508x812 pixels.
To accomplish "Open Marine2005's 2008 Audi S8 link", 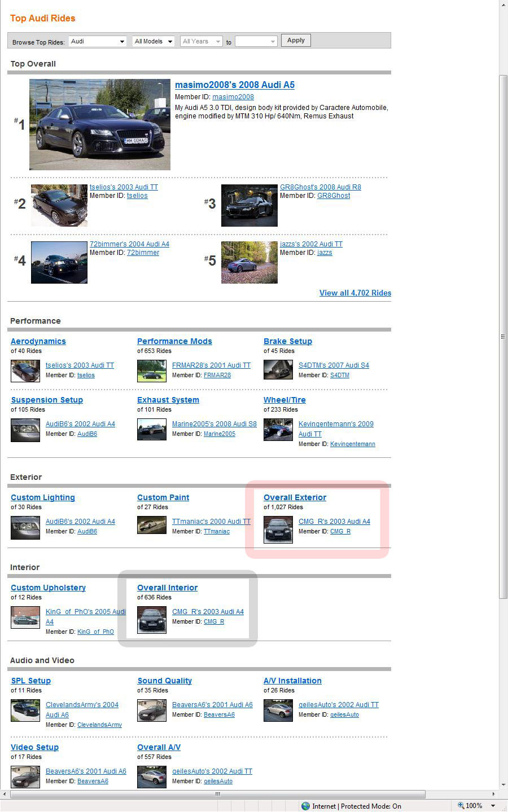I will 214,424.
